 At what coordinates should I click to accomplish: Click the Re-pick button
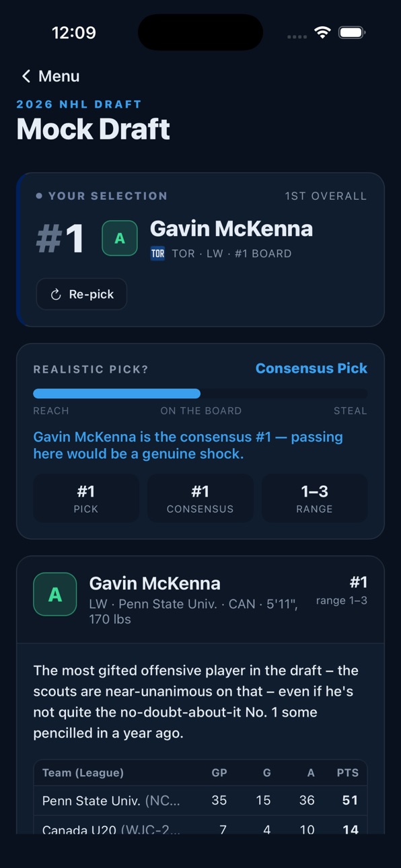tap(81, 294)
